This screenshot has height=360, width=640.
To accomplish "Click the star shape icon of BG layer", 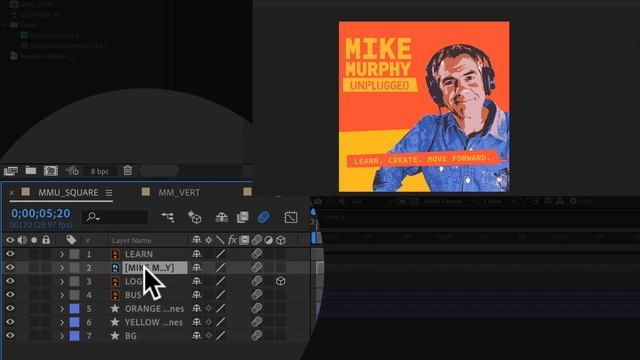I will pos(115,336).
